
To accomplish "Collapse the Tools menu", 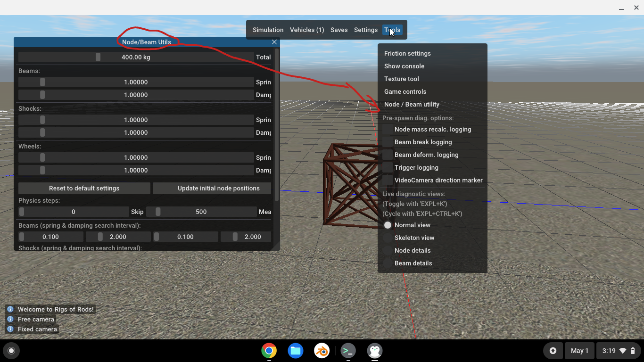I will [x=392, y=30].
